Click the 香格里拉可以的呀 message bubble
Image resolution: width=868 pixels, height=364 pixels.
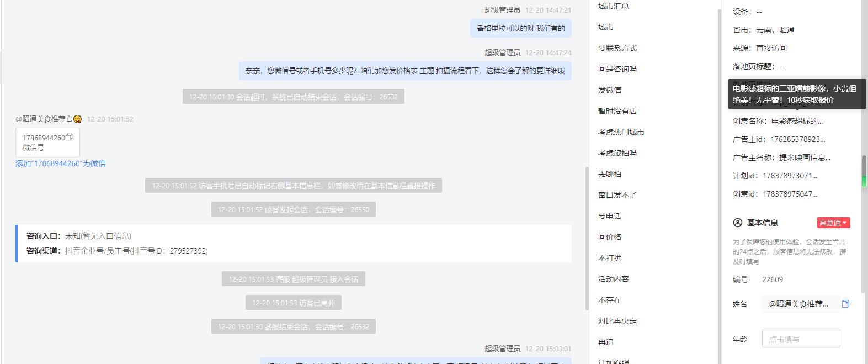pyautogui.click(x=521, y=28)
